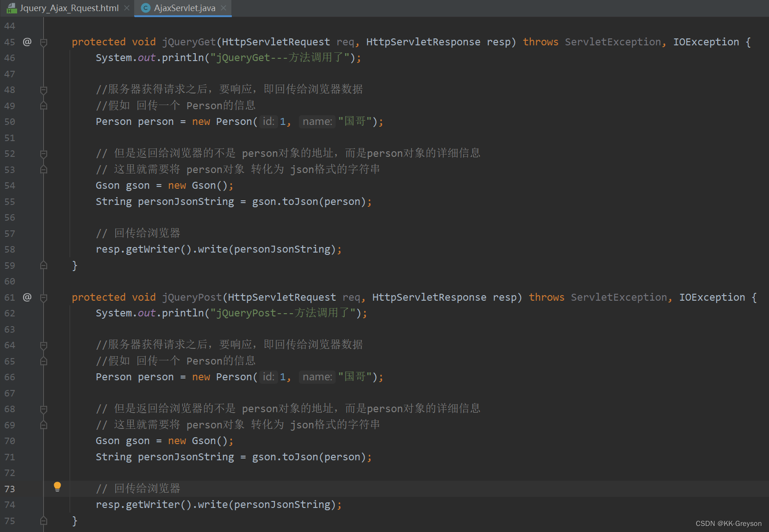Collapse the jQueryGet method fold on line 45
This screenshot has width=769, height=532.
pos(43,42)
